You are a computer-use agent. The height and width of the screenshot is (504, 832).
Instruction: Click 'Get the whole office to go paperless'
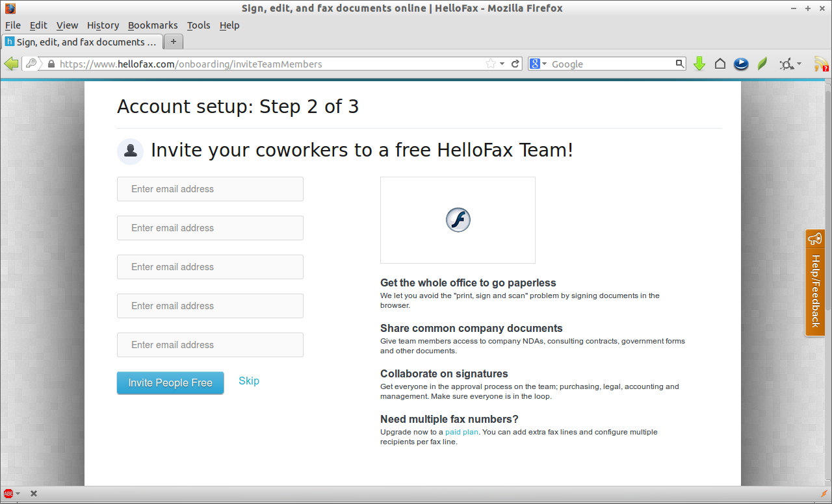[x=468, y=283]
